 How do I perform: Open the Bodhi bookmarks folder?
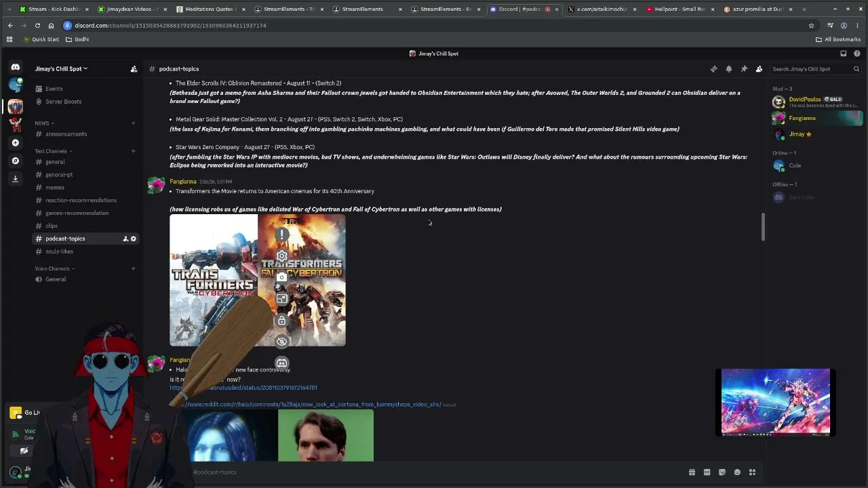tap(77, 39)
